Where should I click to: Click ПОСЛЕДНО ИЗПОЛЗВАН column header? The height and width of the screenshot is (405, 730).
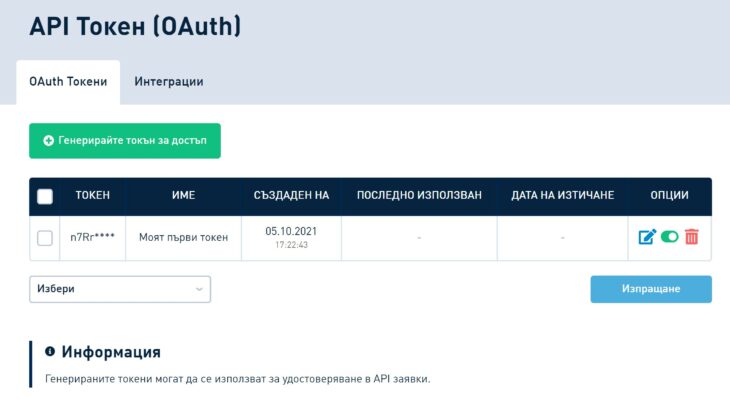coord(419,195)
